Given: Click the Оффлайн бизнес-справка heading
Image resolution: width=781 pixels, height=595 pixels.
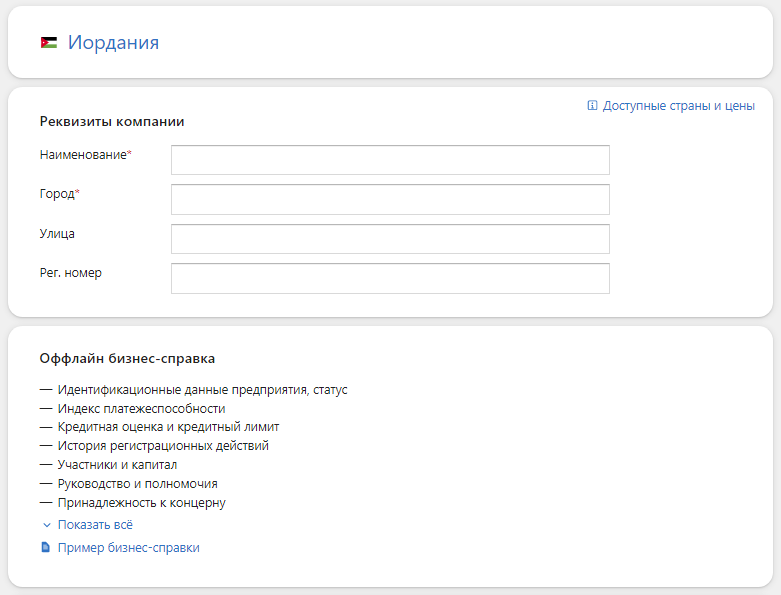Looking at the screenshot, I should (128, 358).
